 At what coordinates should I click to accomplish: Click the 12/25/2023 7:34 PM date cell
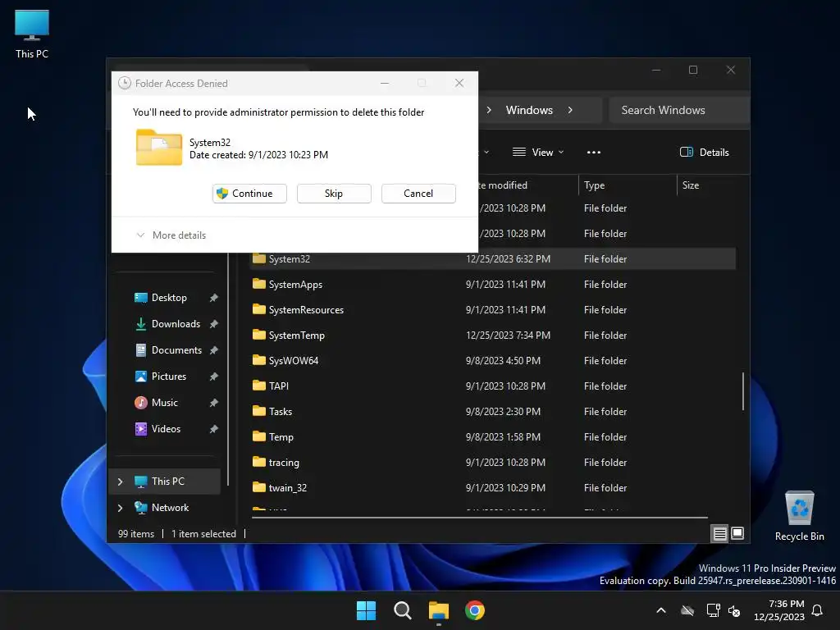(508, 336)
